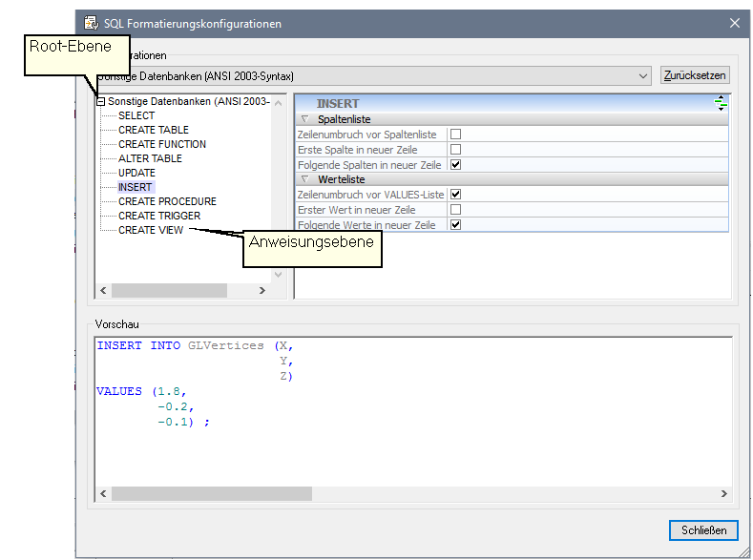
Task: Enable Erste Spalte in neuer Zeile checkbox
Action: click(x=455, y=150)
